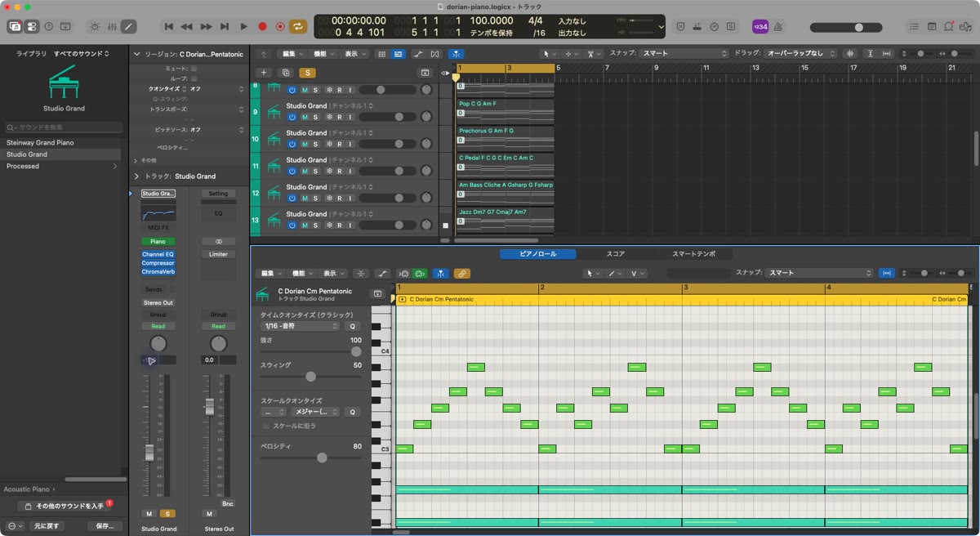Screen dimensions: 980x536
Task: Click the add track plus button
Action: 263,73
